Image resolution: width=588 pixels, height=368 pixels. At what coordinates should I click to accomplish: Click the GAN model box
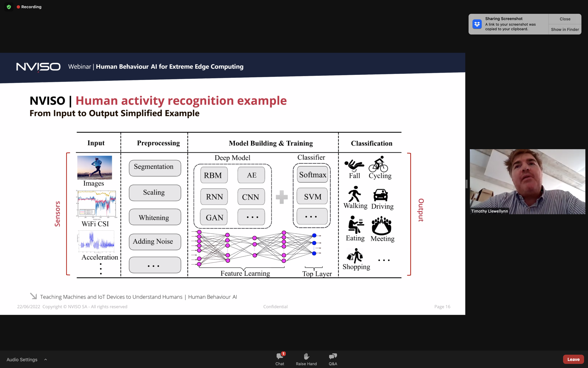pos(214,217)
